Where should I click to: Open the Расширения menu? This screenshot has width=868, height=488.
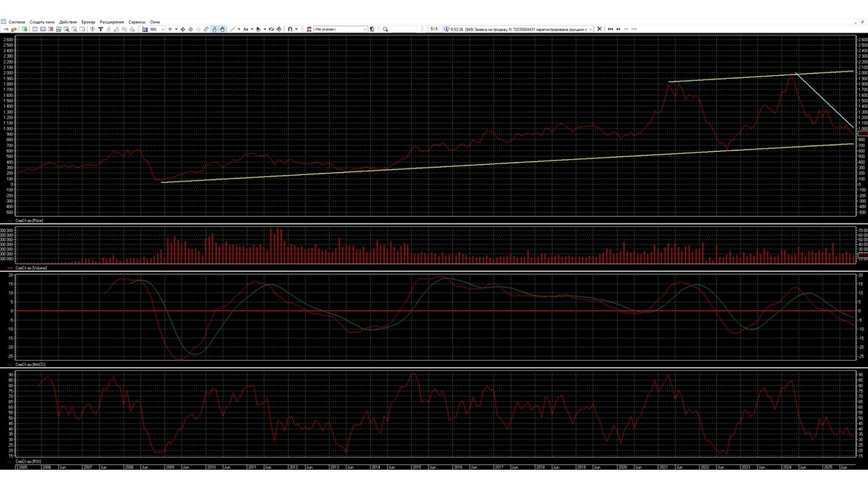[112, 22]
